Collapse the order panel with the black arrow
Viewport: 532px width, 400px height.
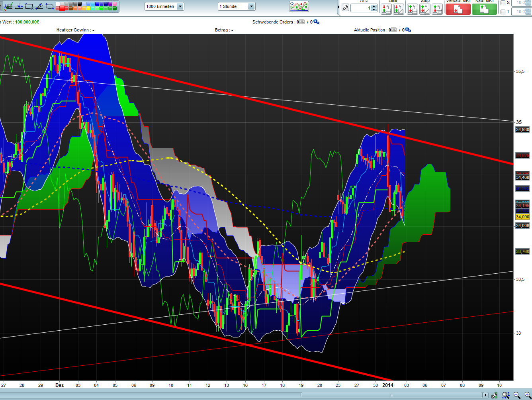click(x=339, y=7)
